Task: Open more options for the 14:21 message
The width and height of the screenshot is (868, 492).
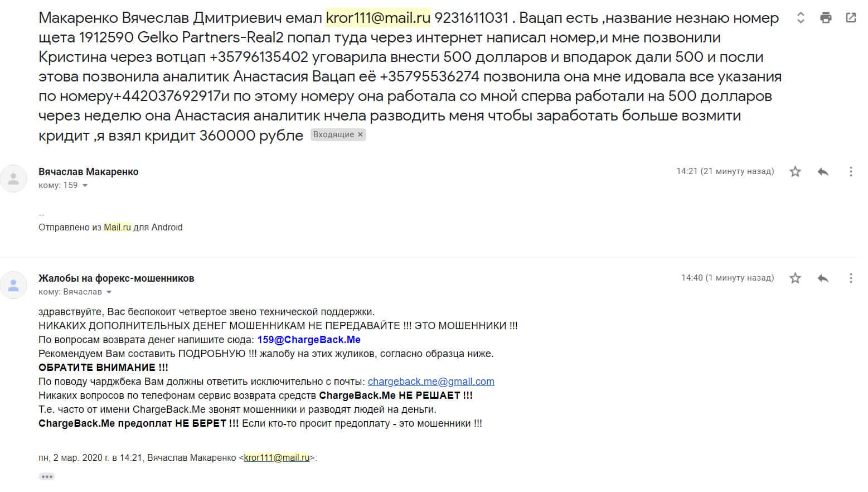Action: coord(850,172)
